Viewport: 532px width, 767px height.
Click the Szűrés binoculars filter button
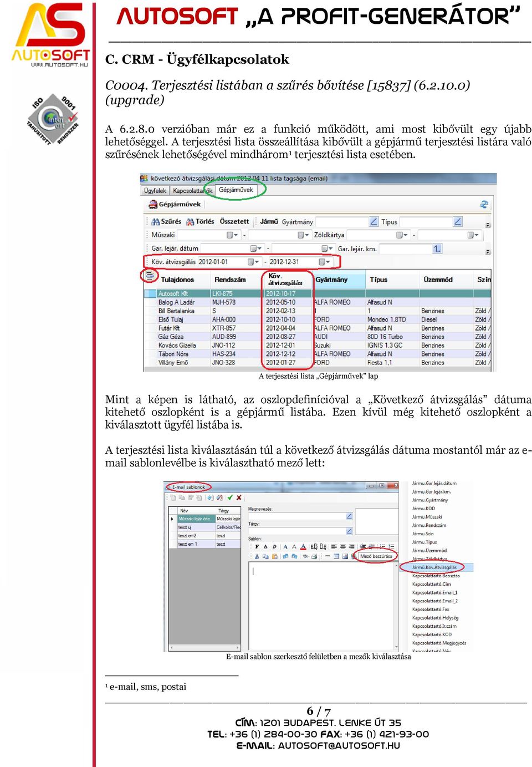coord(167,221)
